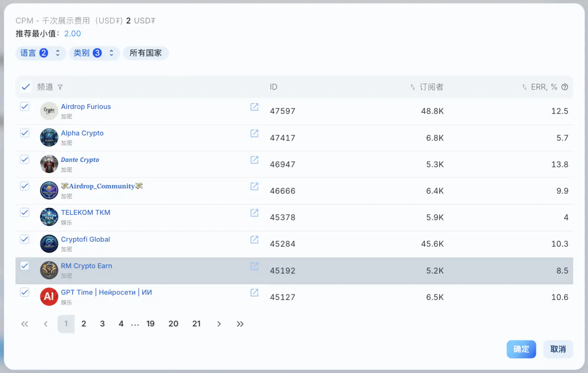Go to page 3
The height and width of the screenshot is (373, 588).
102,324
